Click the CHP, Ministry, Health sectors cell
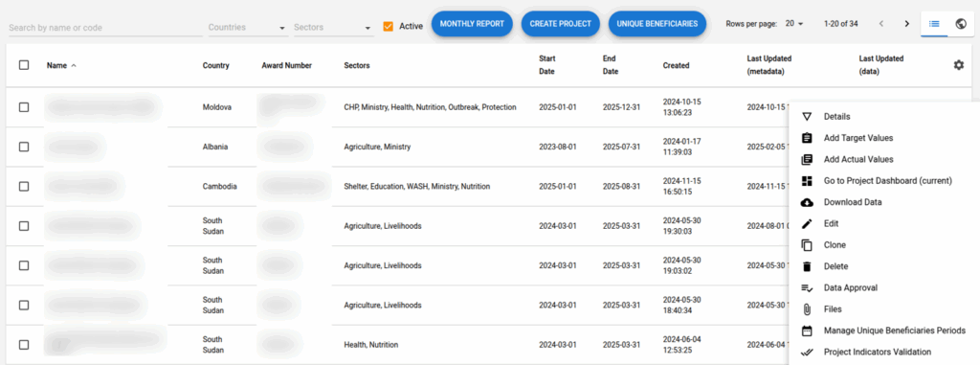 click(430, 107)
